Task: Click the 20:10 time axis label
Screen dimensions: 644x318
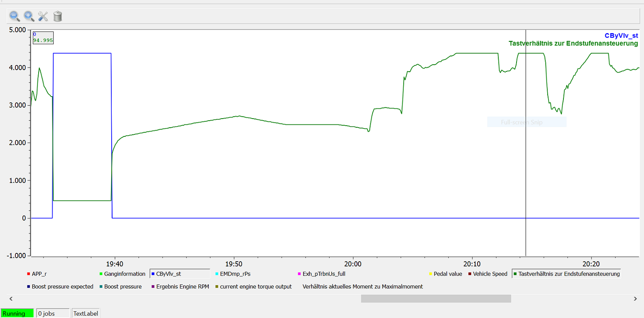Action: (472, 264)
